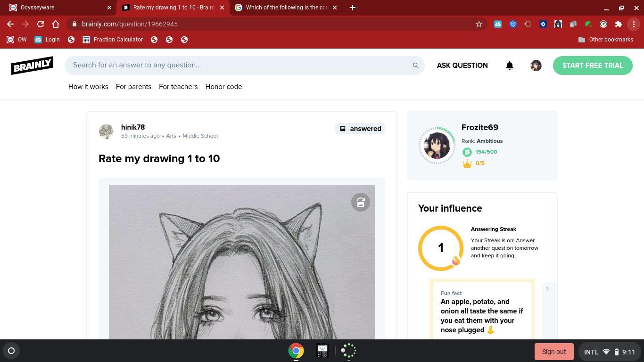Image resolution: width=644 pixels, height=362 pixels.
Task: Open the Chrome extensions puzzle icon
Action: tap(618, 24)
